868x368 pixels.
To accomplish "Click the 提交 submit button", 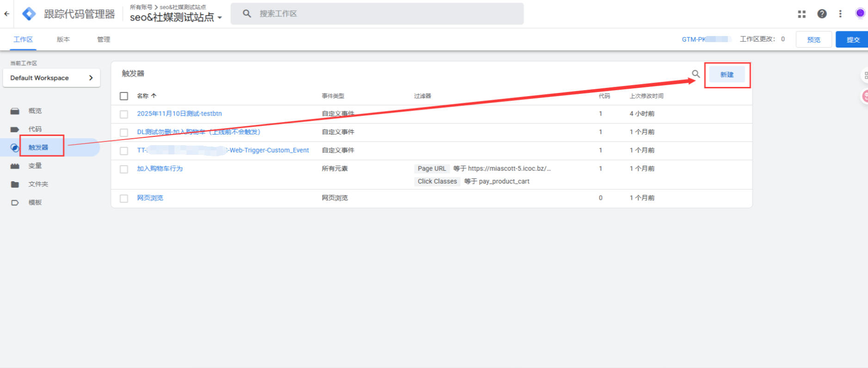I will click(853, 40).
